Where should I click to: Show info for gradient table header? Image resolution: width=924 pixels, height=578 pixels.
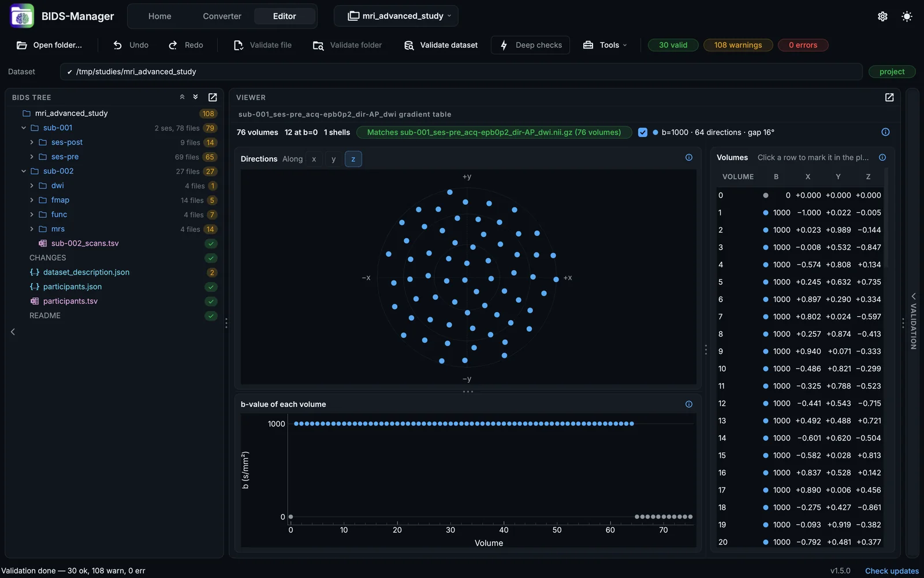click(x=885, y=132)
